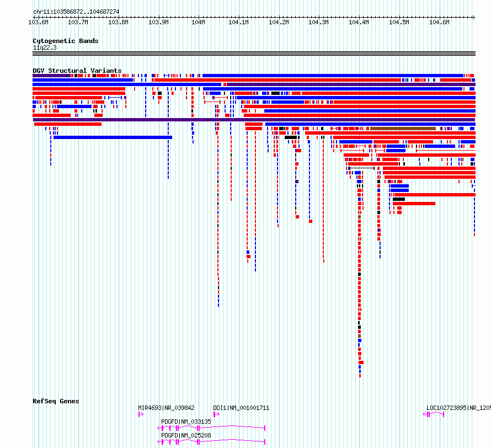Click the 103.8M ruler tick label
Viewport: 491px width, 448px height.
(118, 22)
